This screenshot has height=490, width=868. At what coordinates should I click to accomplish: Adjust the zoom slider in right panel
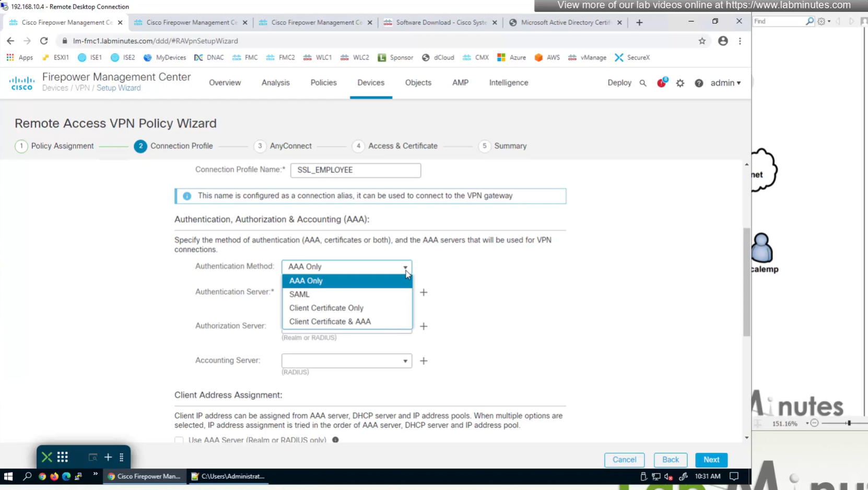pos(849,423)
